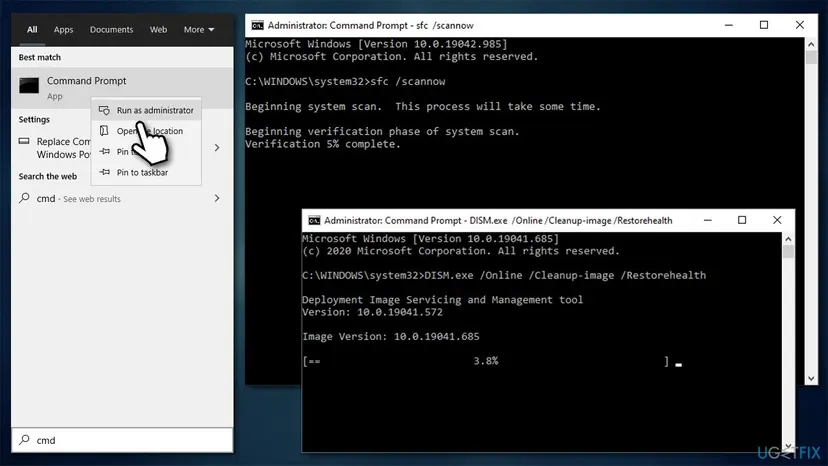This screenshot has height=466, width=828.
Task: Expand the Replace Command Prompt settings arrow
Action: [217, 147]
